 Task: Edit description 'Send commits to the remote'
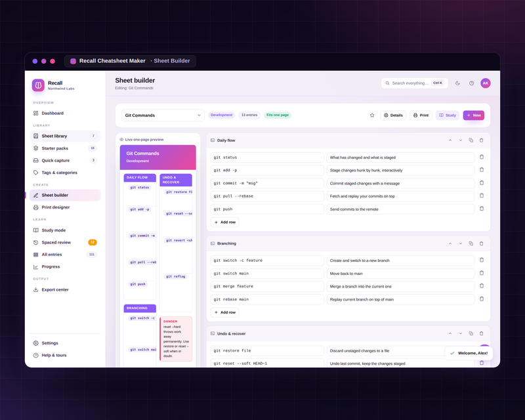point(400,209)
